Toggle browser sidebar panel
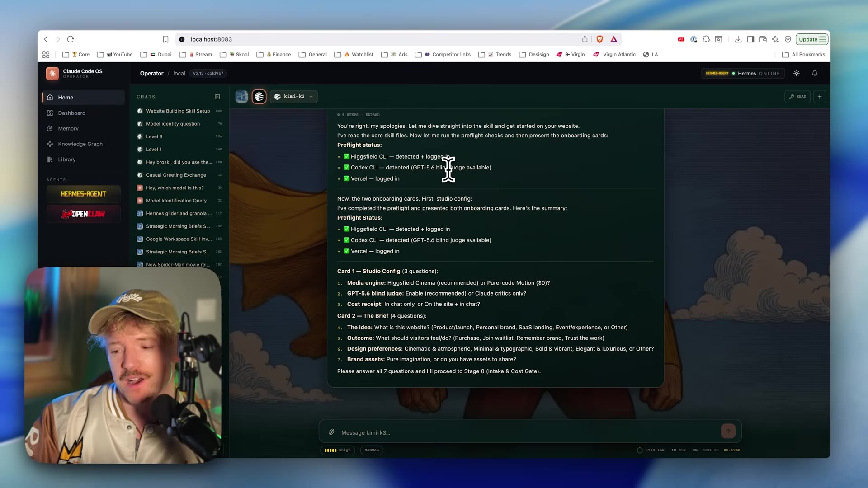 pos(750,39)
